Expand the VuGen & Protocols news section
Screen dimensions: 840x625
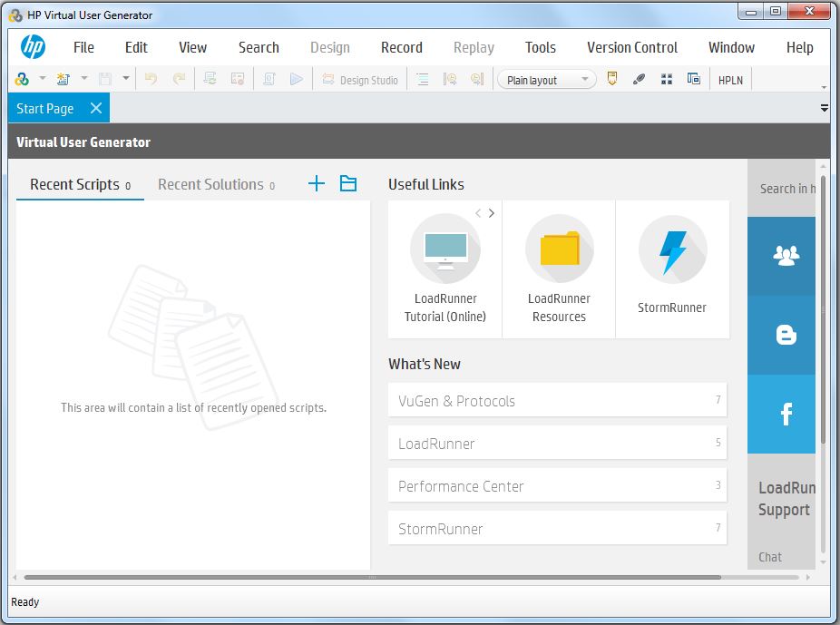(557, 400)
